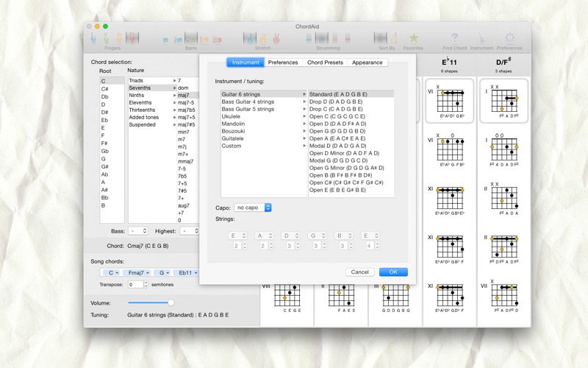The height and width of the screenshot is (368, 588).
Task: Expand the Ukulele tunings arrow
Action: pos(304,116)
